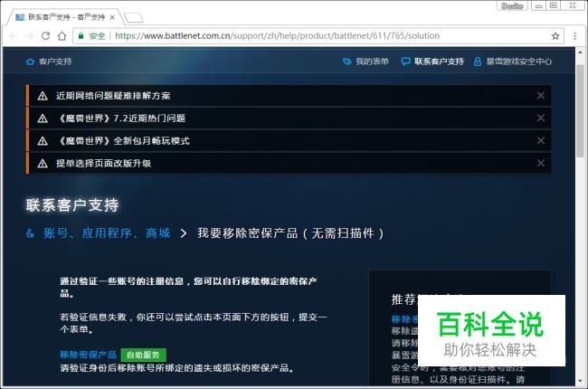Image resolution: width=588 pixels, height=389 pixels.
Task: Open the 近期网络问题疑难排解方案 notice
Action: coord(113,96)
